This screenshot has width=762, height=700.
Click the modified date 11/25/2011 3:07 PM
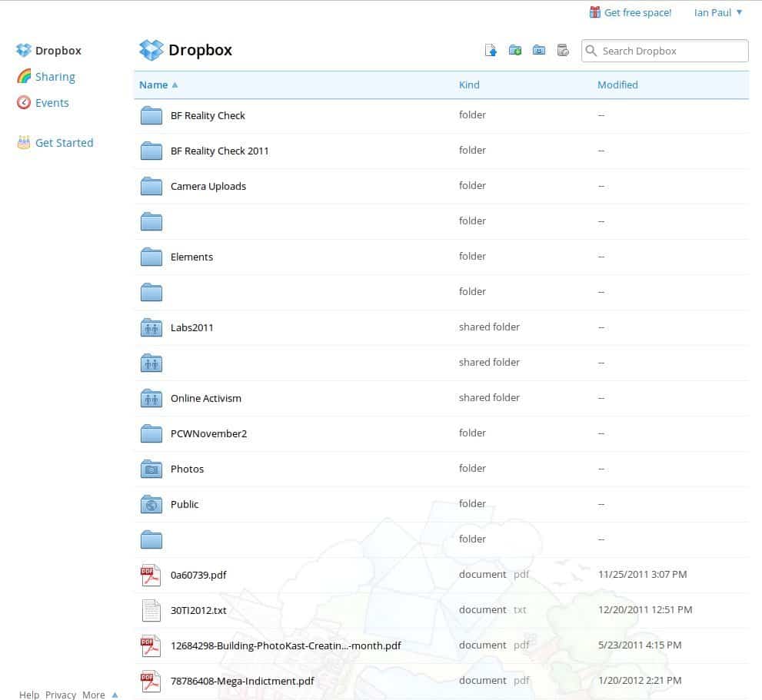click(642, 574)
